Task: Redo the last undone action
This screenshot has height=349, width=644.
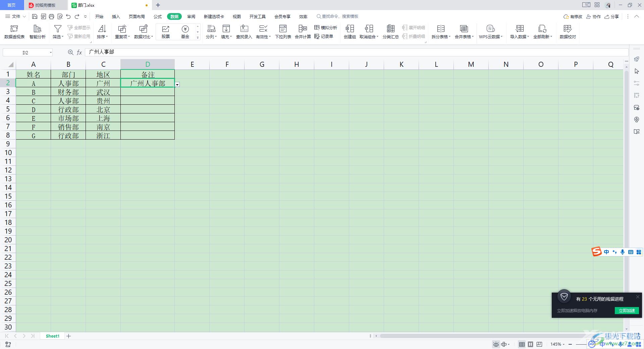Action: tap(77, 16)
